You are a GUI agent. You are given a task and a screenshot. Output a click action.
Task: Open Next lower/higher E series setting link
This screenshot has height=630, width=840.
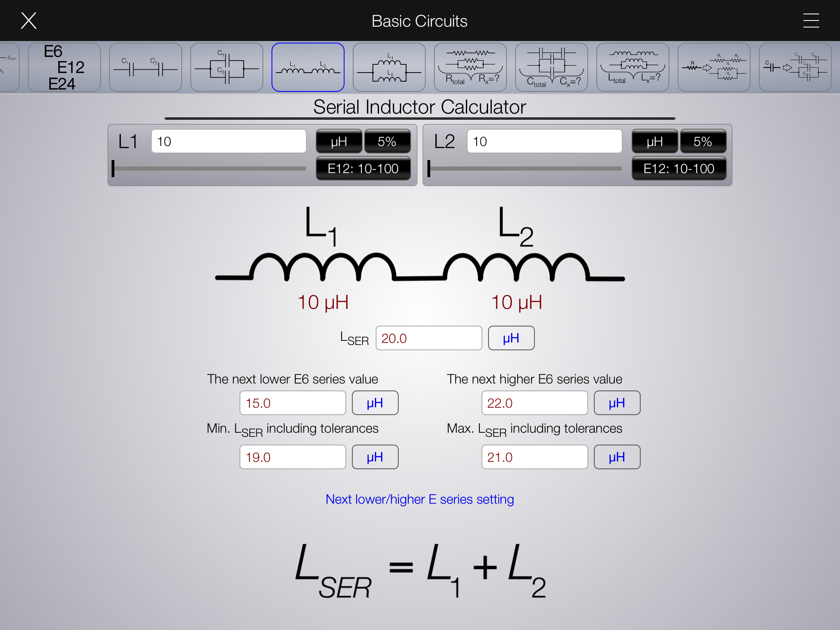coord(420,499)
